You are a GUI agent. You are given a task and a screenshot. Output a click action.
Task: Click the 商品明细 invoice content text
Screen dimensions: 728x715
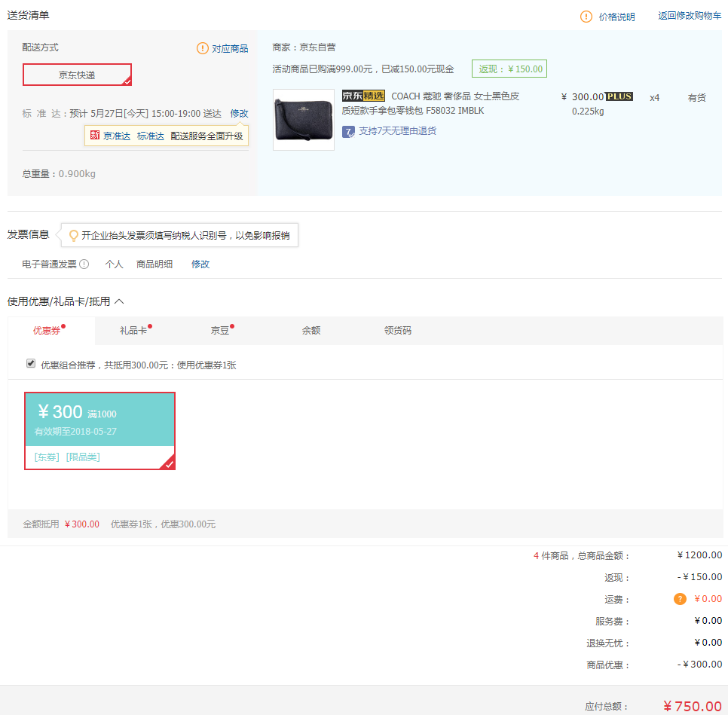(154, 264)
